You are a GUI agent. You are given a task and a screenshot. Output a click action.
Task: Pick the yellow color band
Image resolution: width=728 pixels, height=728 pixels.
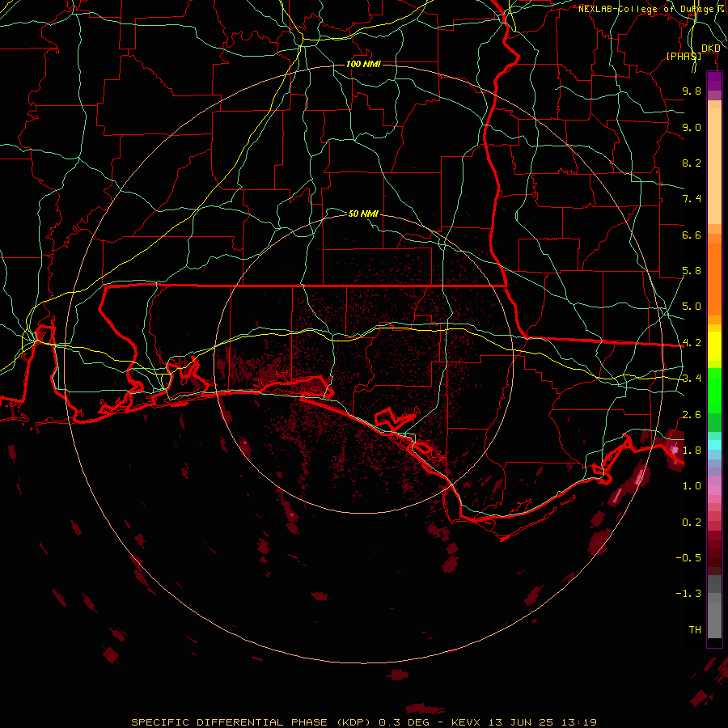click(714, 346)
